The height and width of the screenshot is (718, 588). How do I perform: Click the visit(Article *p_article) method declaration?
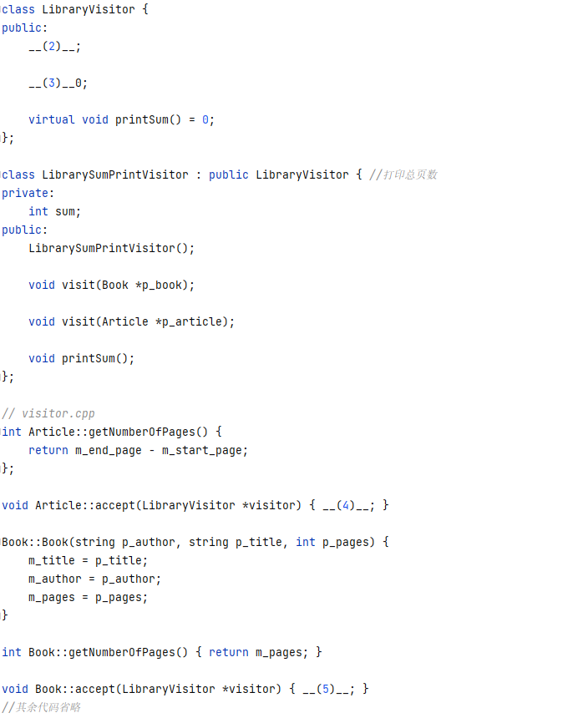131,322
